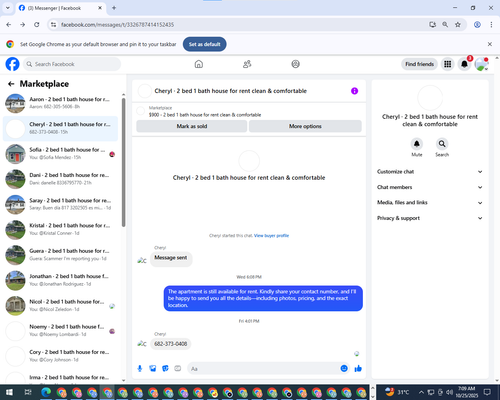500x400 pixels.
Task: Open Sofia conversation in list
Action: pos(60,154)
